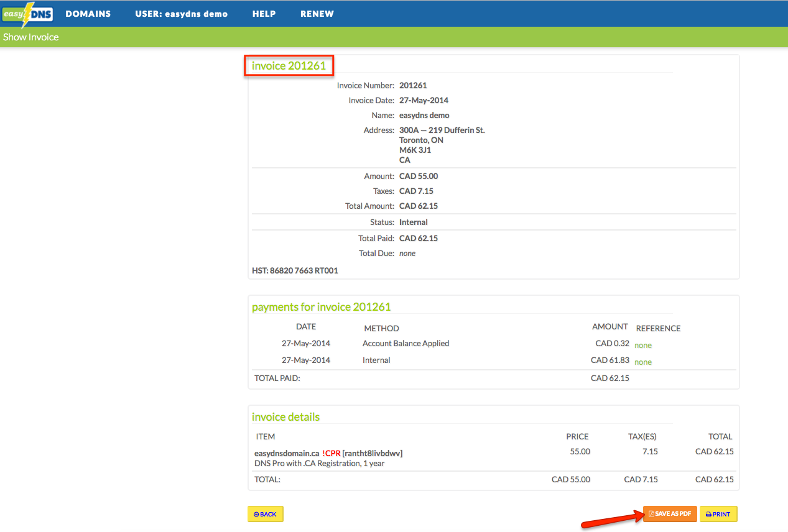Click the 'invoice 201261' heading
This screenshot has width=788, height=532.
pos(289,65)
